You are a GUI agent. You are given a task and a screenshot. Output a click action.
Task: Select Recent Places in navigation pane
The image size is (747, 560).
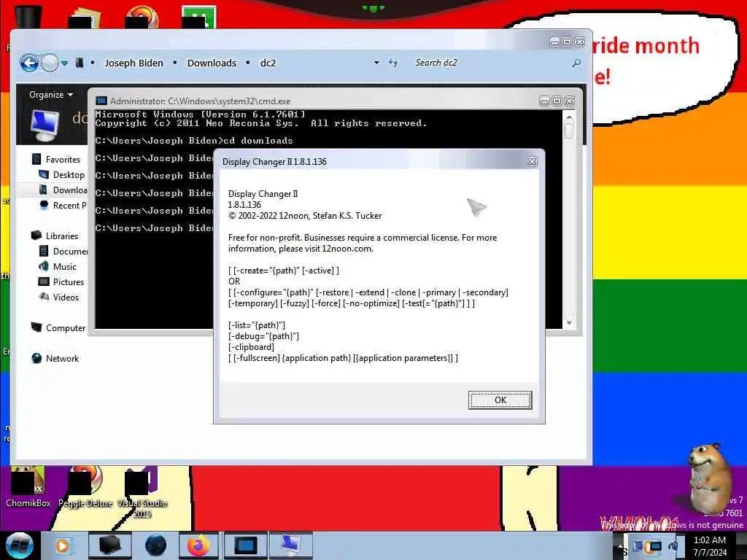[x=63, y=205]
